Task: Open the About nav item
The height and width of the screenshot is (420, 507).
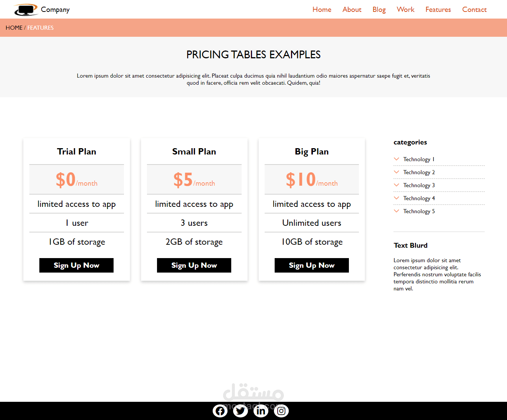Action: click(352, 10)
